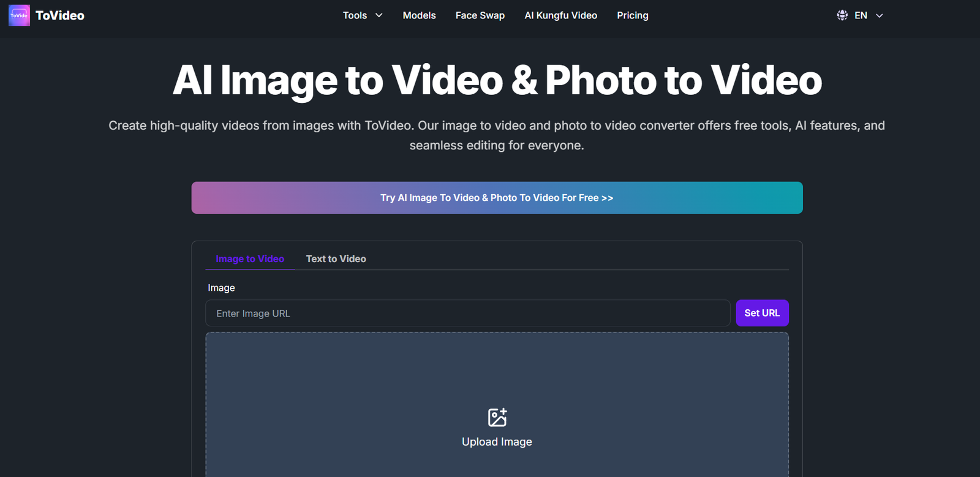Open the Face Swap page

pos(480,15)
